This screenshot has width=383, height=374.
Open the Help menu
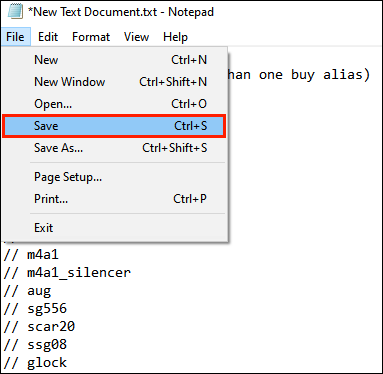point(175,37)
